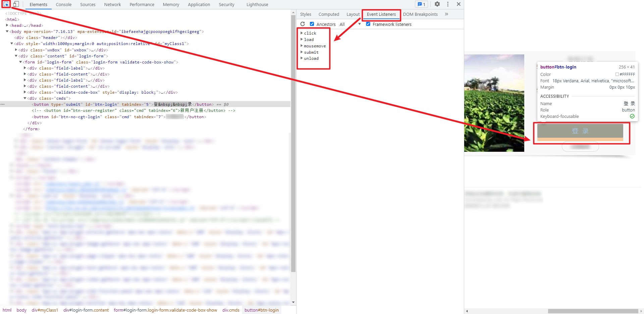
Task: Click the page's 登录 login button
Action: (580, 131)
